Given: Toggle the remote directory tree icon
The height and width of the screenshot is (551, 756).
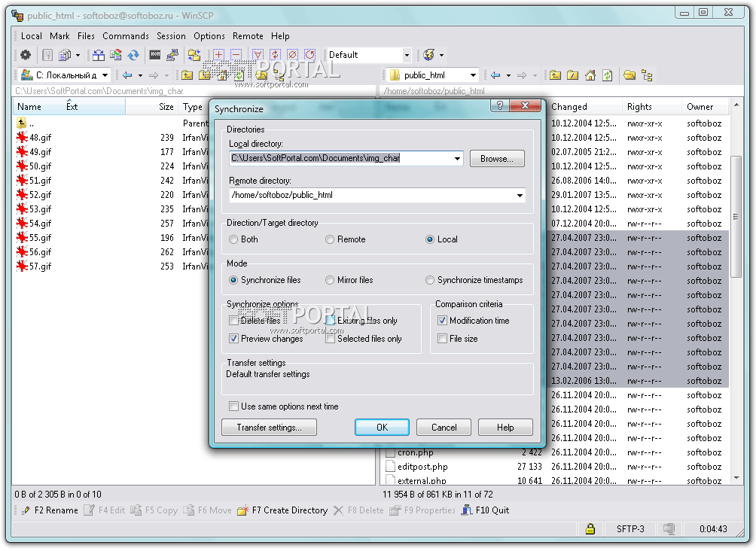Looking at the screenshot, I should point(647,76).
